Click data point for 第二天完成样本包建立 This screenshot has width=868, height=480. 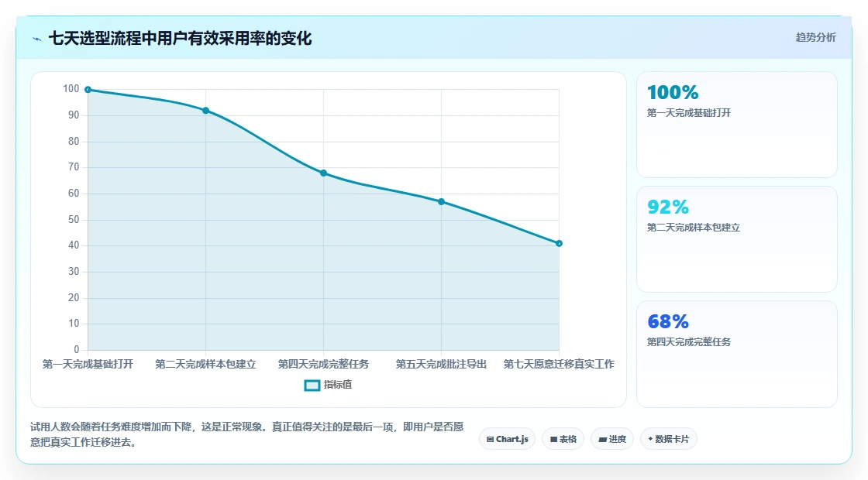point(206,111)
